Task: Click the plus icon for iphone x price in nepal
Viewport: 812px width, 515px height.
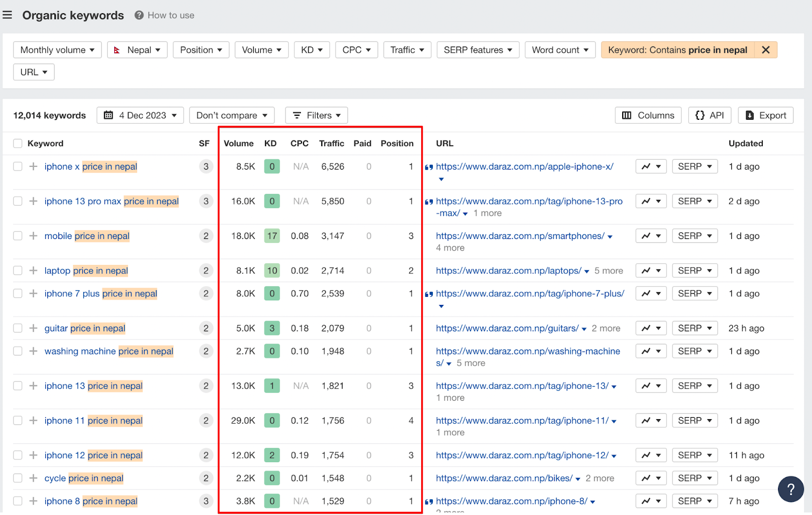Action: coord(33,166)
